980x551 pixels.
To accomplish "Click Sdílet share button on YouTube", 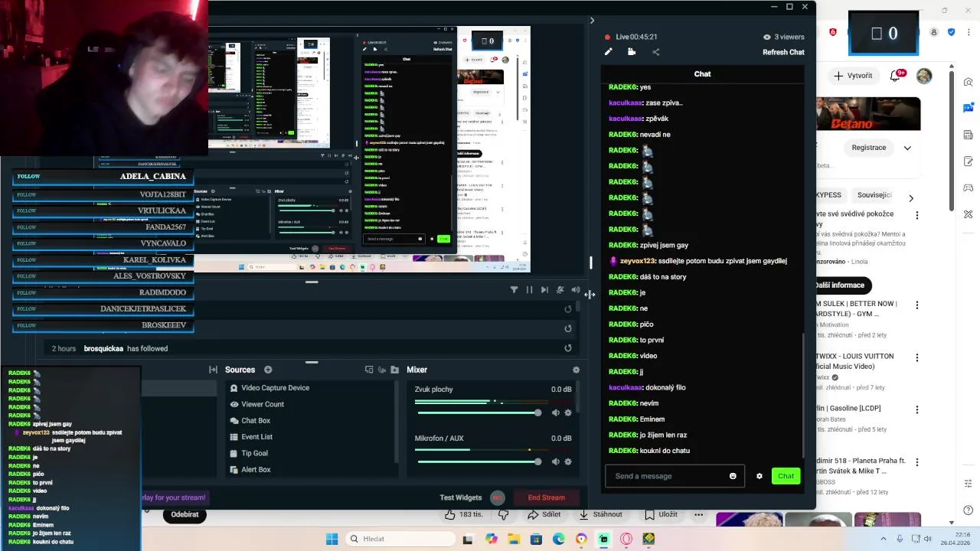I will tap(544, 514).
